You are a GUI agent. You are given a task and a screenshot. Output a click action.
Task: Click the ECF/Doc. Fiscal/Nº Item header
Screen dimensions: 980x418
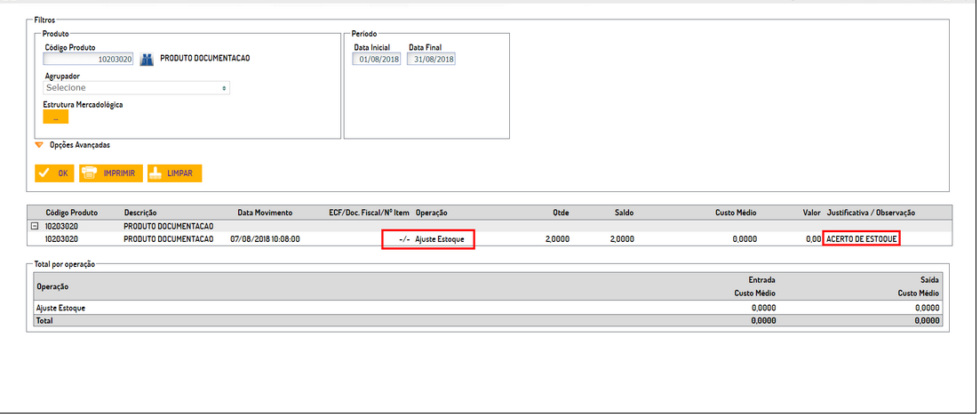point(369,213)
